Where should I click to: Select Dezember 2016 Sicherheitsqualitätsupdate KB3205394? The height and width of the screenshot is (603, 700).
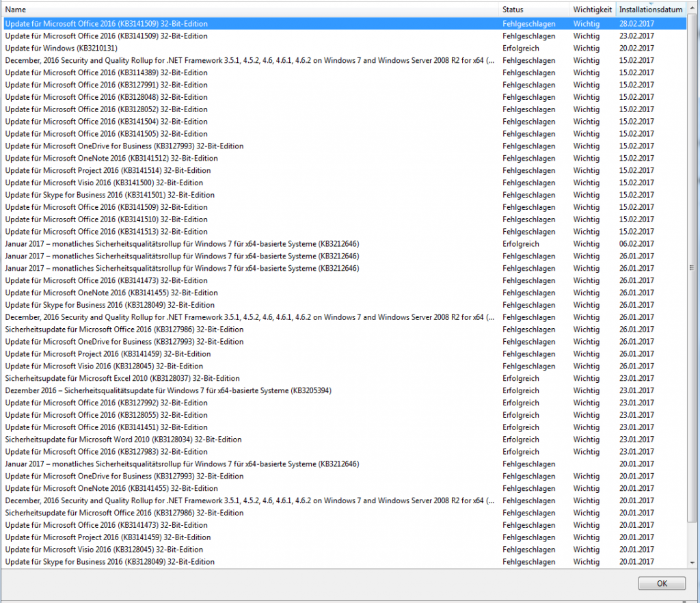(345, 390)
